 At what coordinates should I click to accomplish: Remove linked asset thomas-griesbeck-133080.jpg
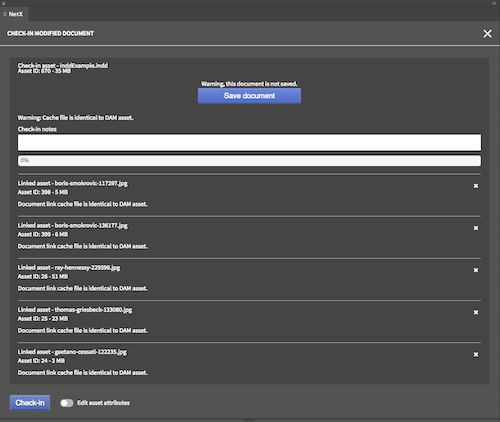476,312
